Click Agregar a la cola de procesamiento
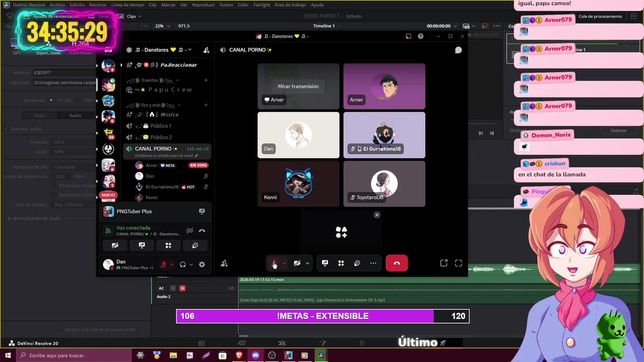Screen dimensions: 644x362 (x=100, y=330)
